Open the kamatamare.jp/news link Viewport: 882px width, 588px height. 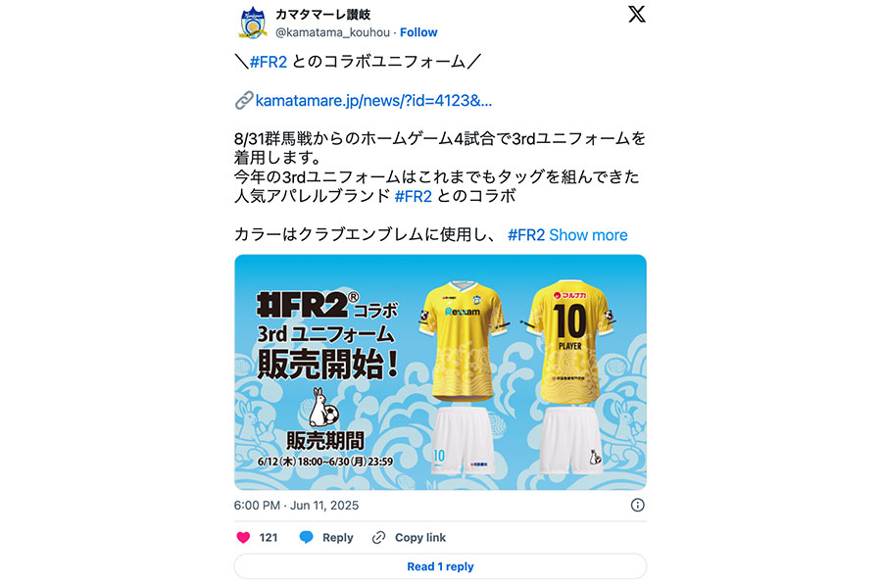click(x=373, y=101)
